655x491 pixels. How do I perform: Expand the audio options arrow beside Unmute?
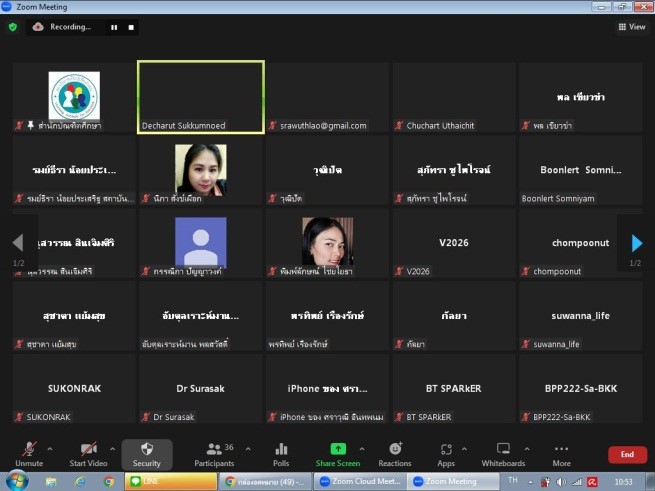click(50, 448)
